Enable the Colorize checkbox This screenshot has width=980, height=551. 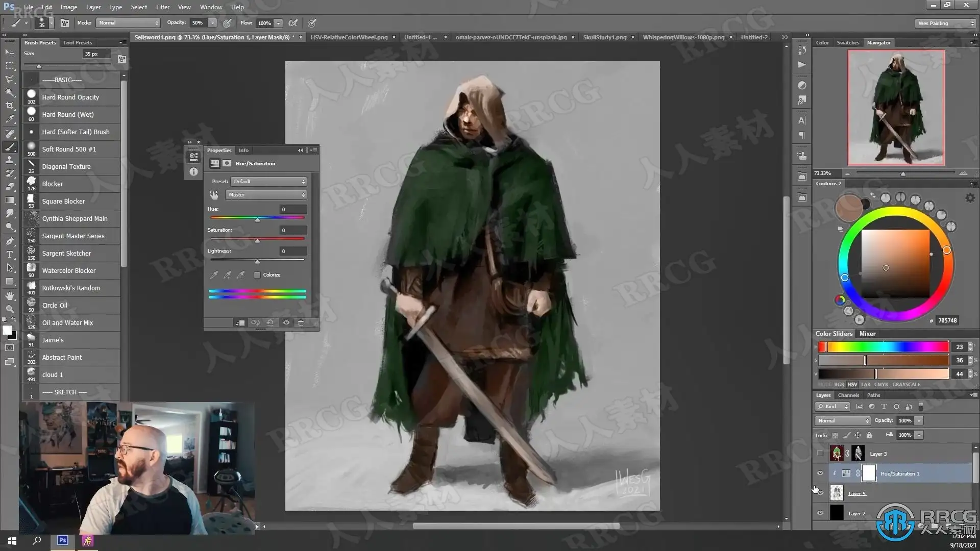[x=257, y=275]
